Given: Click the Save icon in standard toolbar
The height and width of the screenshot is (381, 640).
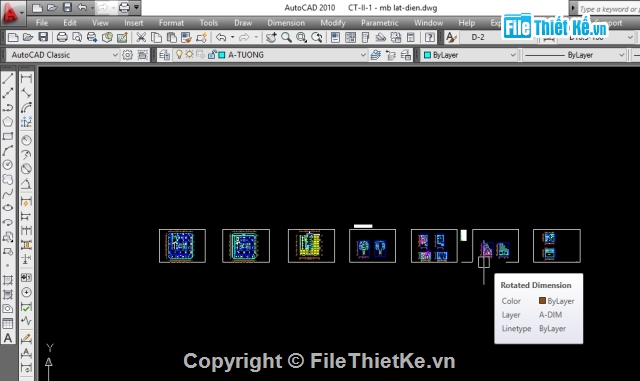Looking at the screenshot, I should [43, 38].
